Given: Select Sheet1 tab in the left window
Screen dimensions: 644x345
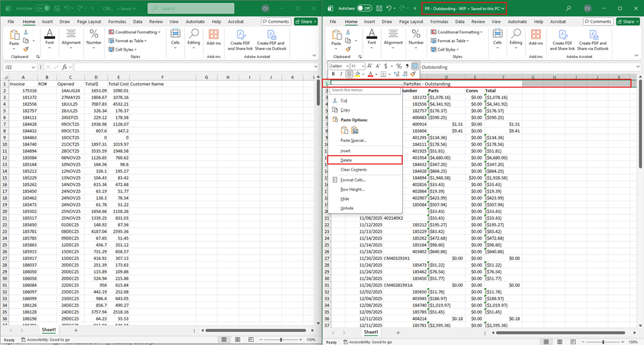Looking at the screenshot, I should click(48, 330).
